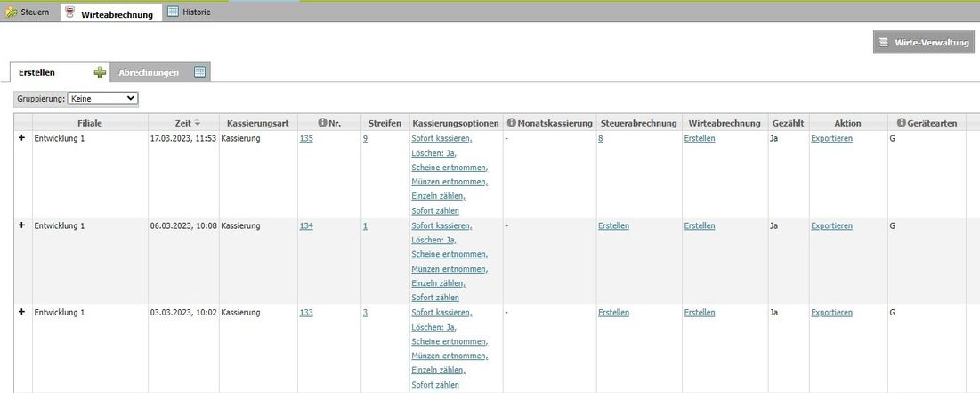Image resolution: width=980 pixels, height=393 pixels.
Task: Click the Historie table icon
Action: [x=174, y=12]
